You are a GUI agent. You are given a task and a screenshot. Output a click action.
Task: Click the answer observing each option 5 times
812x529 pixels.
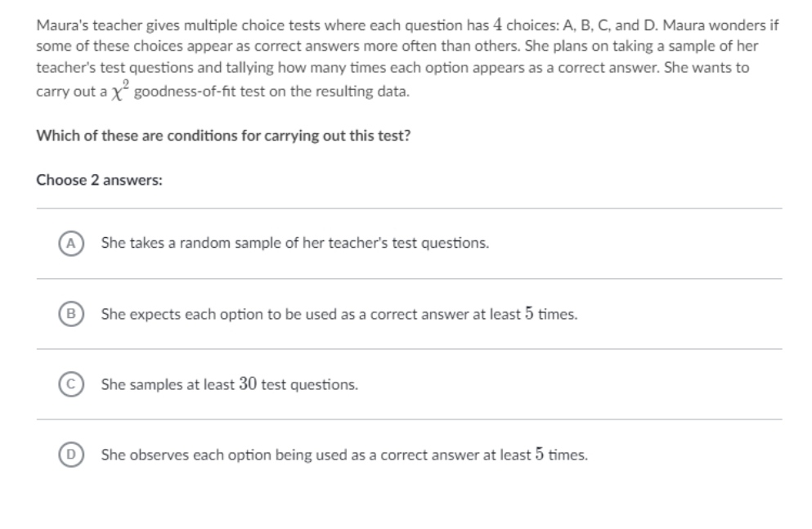click(x=343, y=455)
